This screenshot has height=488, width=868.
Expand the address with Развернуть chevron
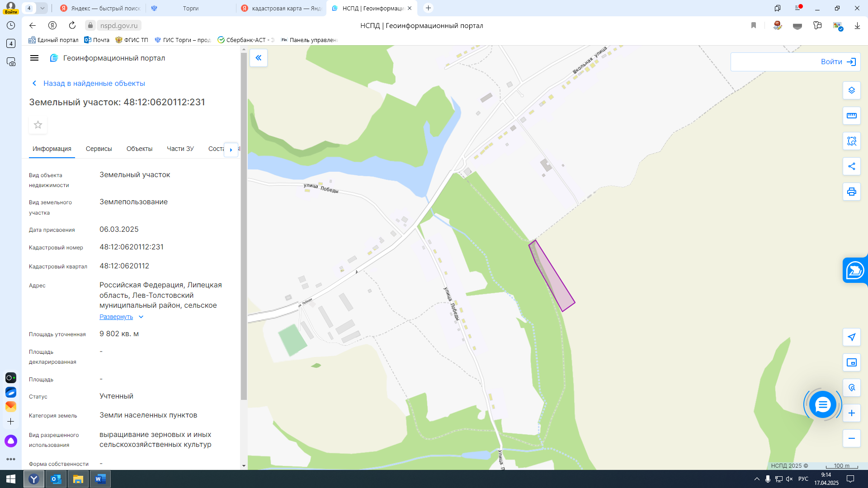(x=141, y=317)
